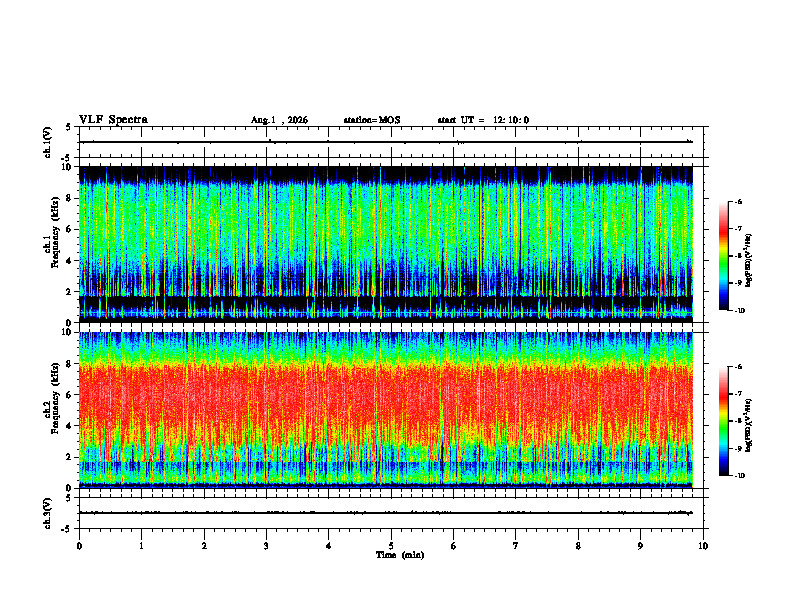Click the "Time (min)" x-axis label
Image resolution: width=792 pixels, height=612 pixels.
tap(400, 555)
